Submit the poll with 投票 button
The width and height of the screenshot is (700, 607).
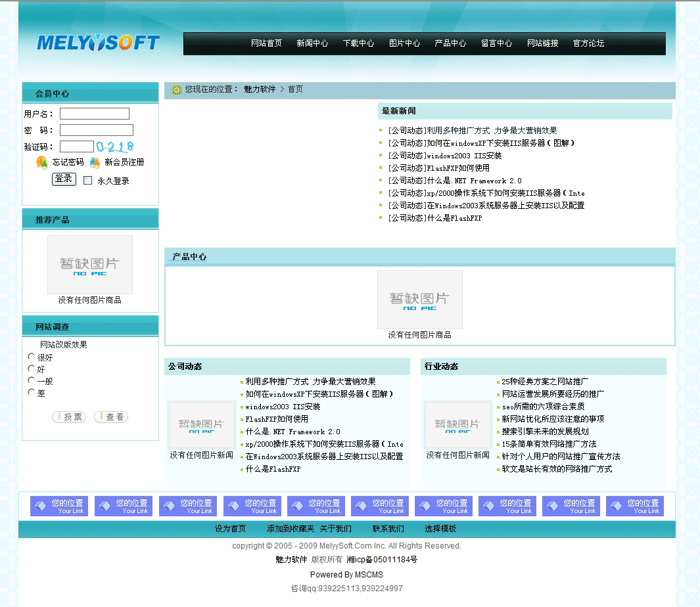tap(69, 417)
